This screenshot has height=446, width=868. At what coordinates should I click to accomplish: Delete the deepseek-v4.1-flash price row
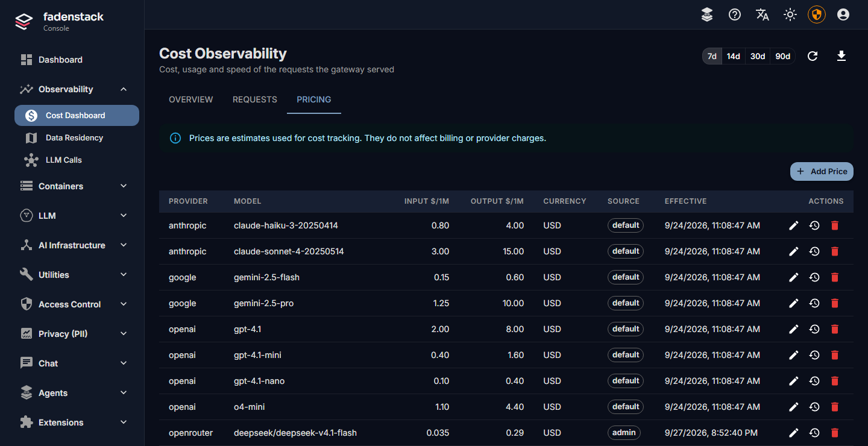(835, 433)
